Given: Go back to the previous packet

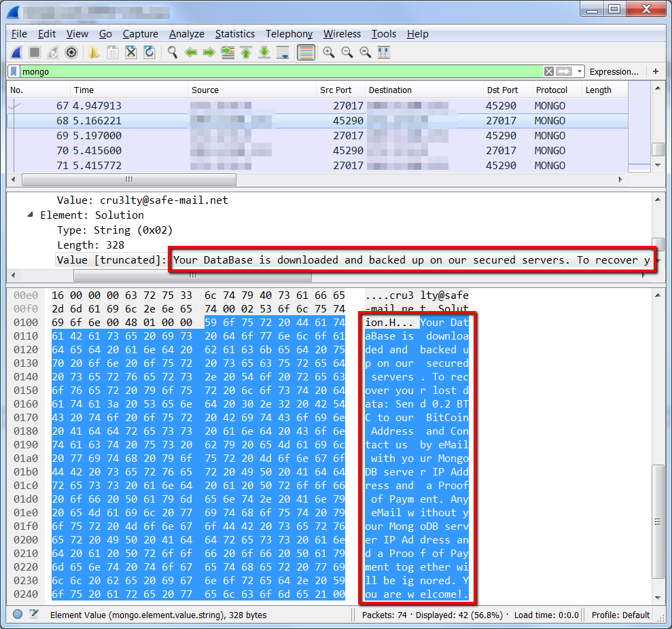Looking at the screenshot, I should (191, 53).
